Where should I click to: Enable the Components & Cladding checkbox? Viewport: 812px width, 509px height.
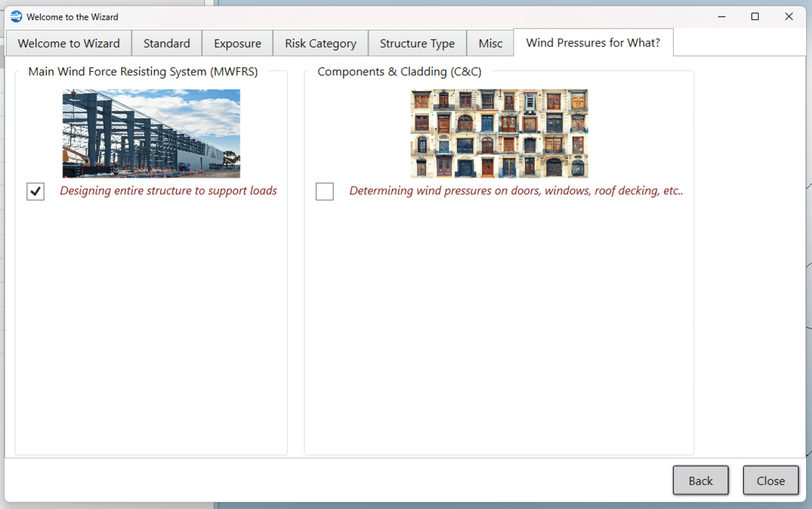click(x=324, y=191)
